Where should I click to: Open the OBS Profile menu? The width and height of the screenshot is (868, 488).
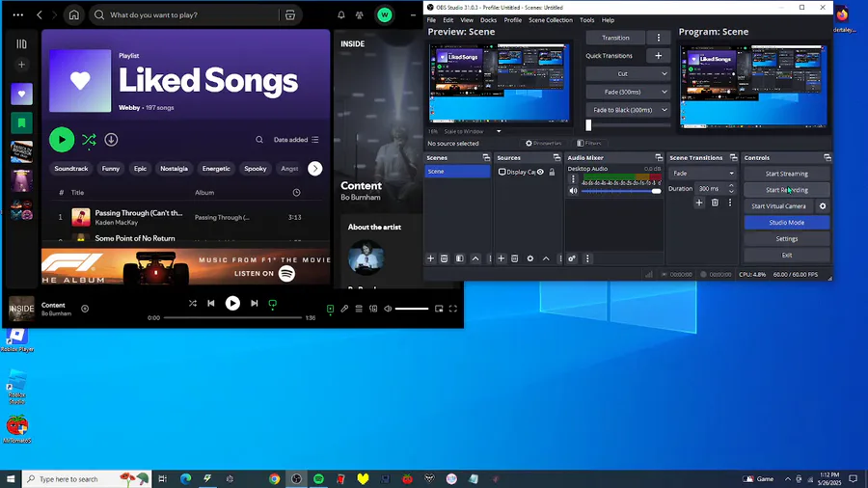tap(513, 20)
